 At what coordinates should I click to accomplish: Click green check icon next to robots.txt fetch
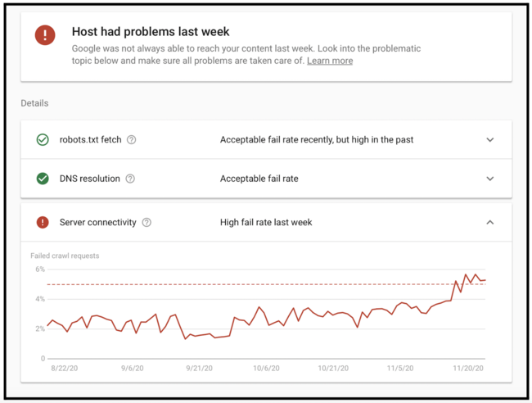[43, 140]
